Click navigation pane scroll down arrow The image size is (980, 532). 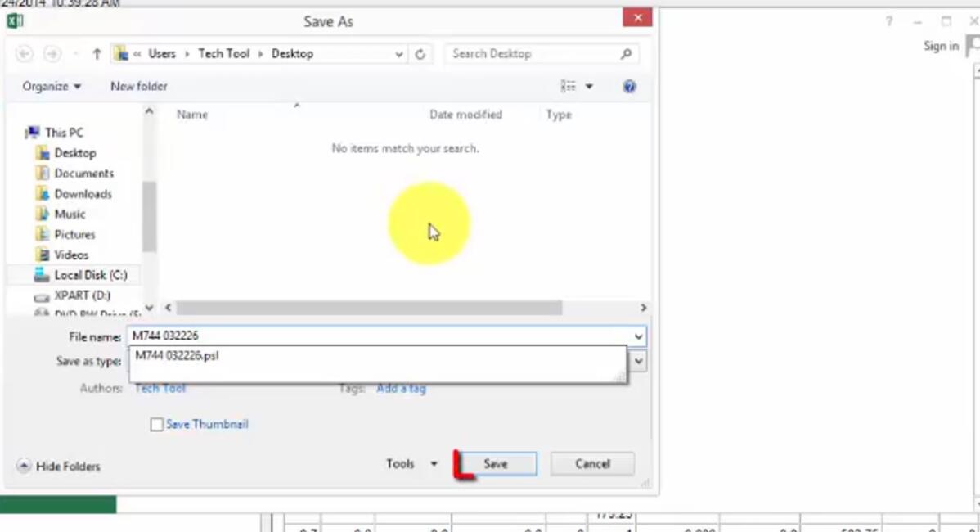pyautogui.click(x=149, y=308)
